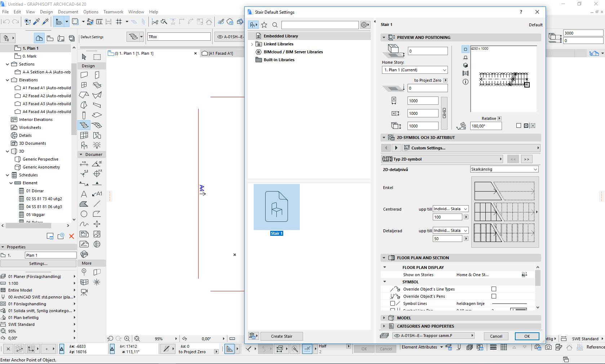Screen dimensions: 605x364
Task: Click the Custom Settings... button
Action: [x=471, y=148]
